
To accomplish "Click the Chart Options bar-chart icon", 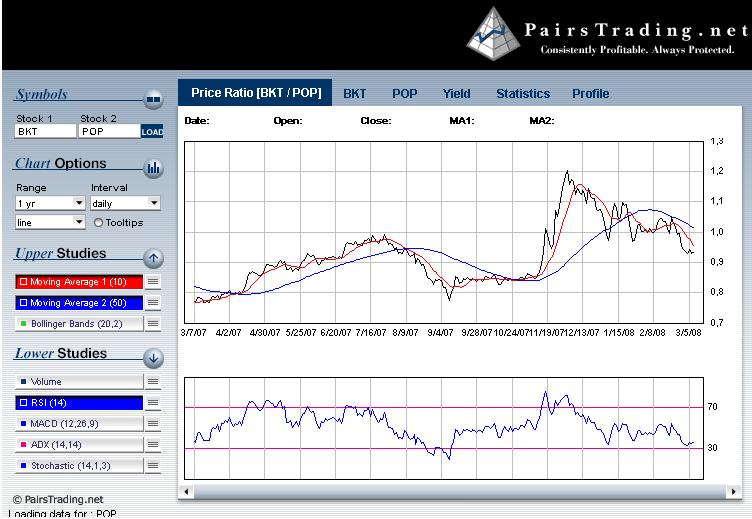I will coord(153,168).
